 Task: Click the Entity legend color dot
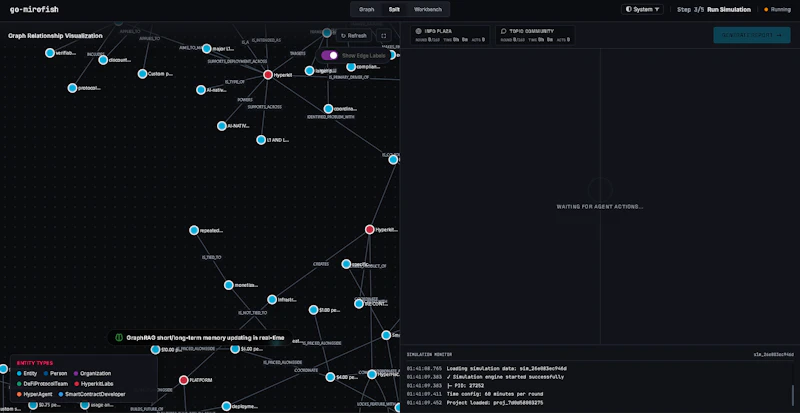coord(19,374)
